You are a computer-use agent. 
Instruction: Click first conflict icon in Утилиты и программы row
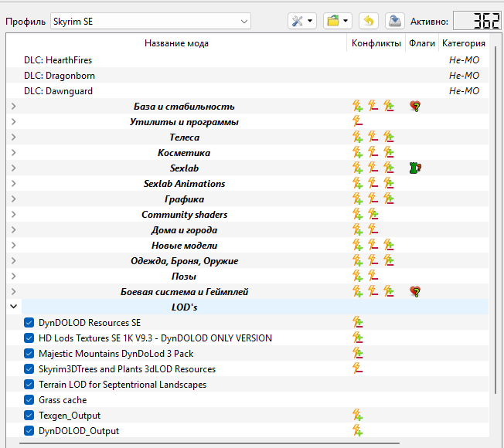pyautogui.click(x=357, y=121)
